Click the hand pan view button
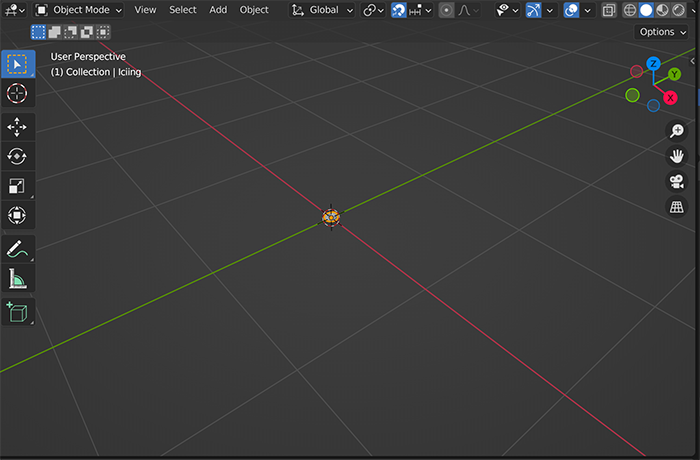Screen dimensions: 700x460 pos(676,156)
